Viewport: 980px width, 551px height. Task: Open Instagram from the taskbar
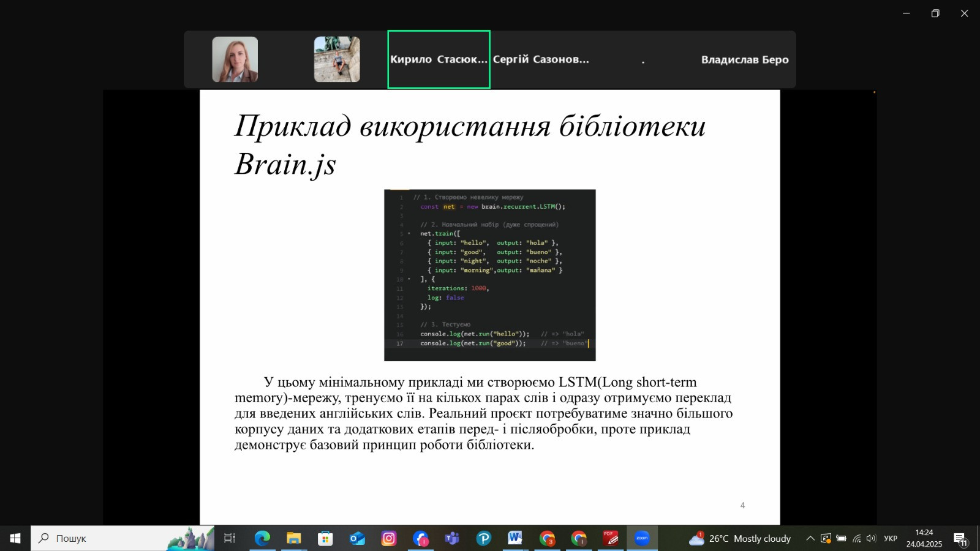389,538
